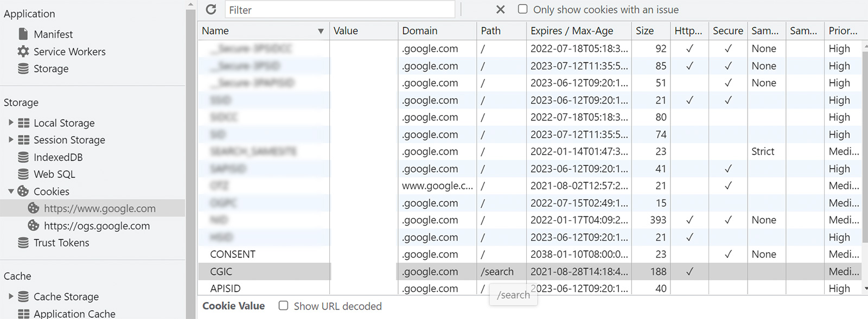
Task: Click the IndexedDB database icon
Action: click(x=23, y=157)
